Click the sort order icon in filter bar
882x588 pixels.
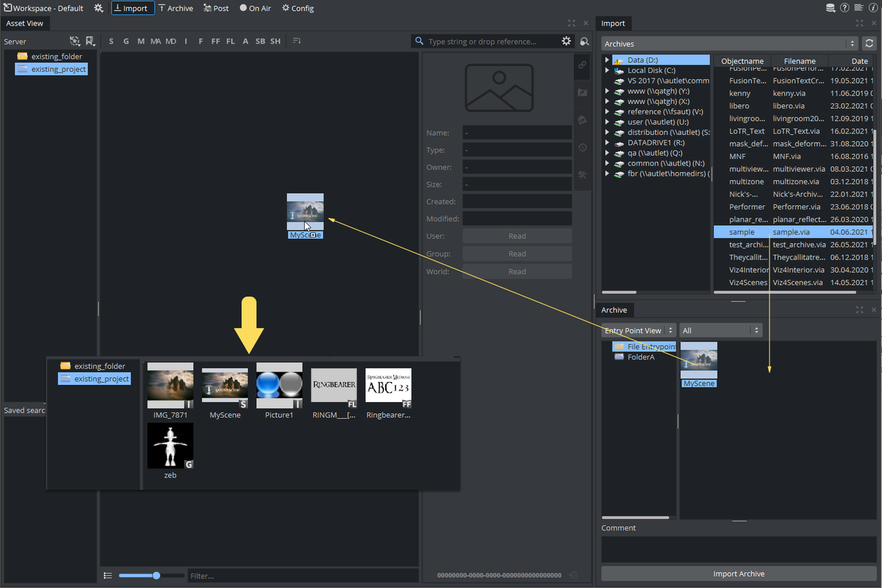point(297,41)
